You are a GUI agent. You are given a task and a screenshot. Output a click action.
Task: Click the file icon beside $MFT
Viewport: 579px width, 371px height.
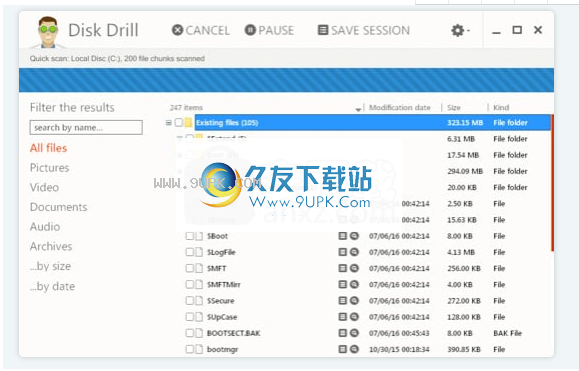(x=199, y=268)
